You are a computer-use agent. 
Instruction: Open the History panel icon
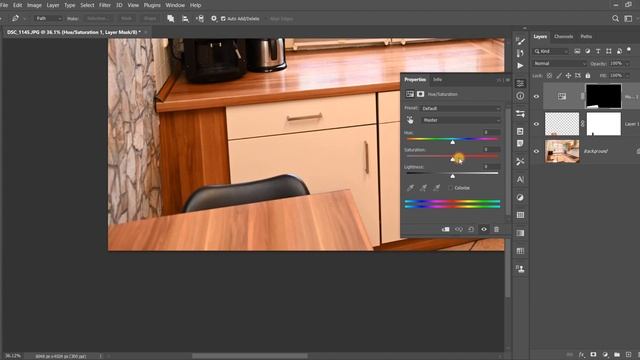point(520,53)
